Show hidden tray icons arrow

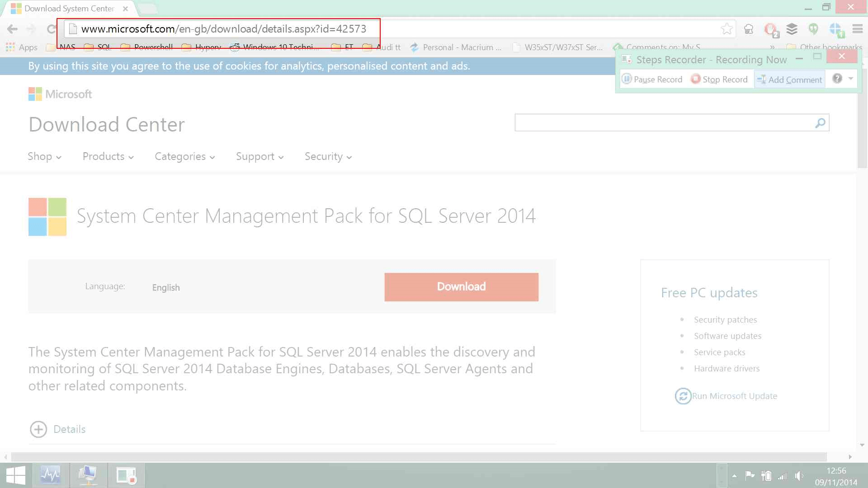734,476
